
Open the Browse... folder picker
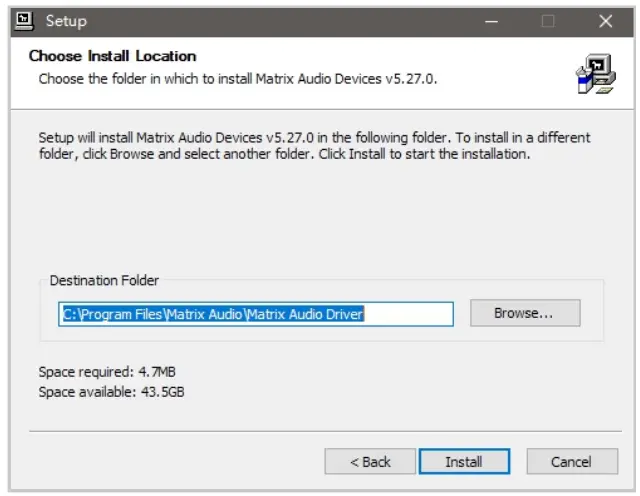[524, 313]
